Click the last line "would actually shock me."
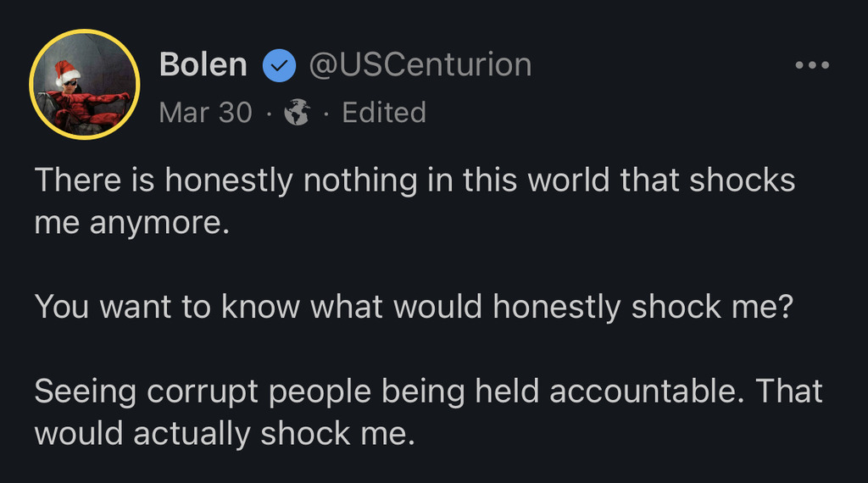Viewport: 868px width, 483px height. click(224, 433)
